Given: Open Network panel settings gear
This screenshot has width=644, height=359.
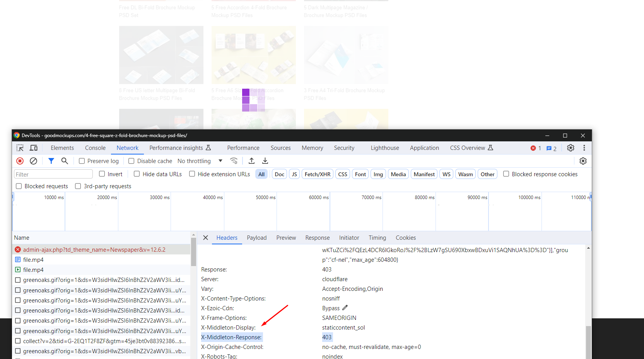Looking at the screenshot, I should click(583, 161).
